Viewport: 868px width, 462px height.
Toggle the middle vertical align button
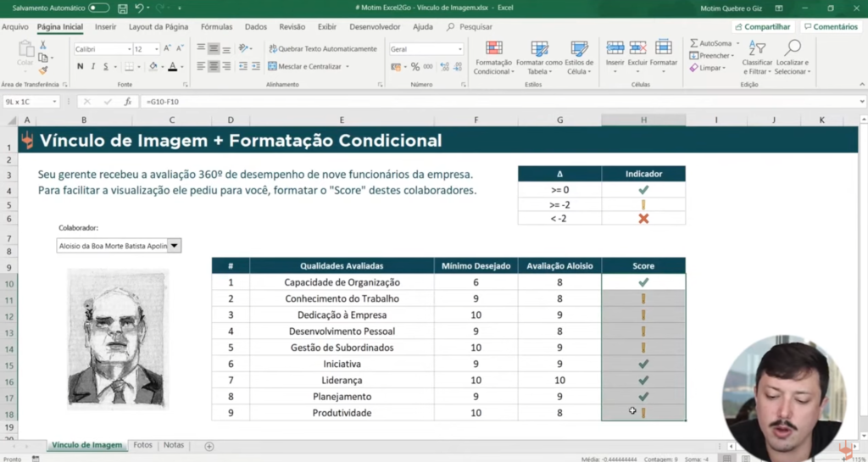coord(214,48)
